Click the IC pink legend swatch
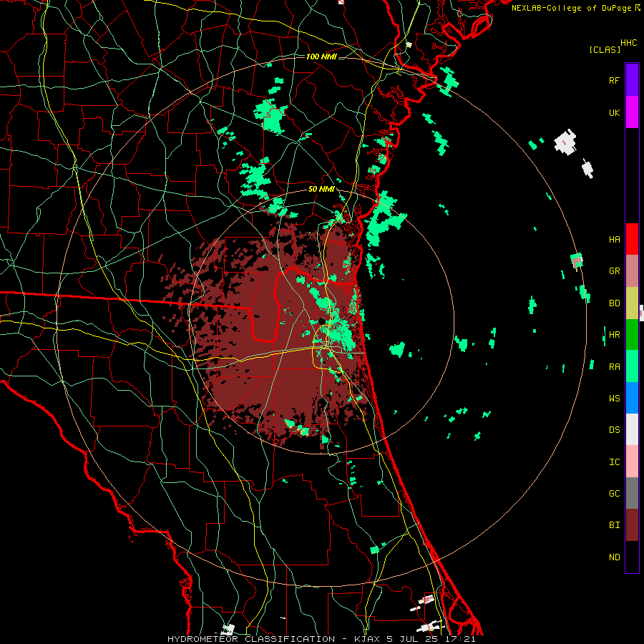 632,462
